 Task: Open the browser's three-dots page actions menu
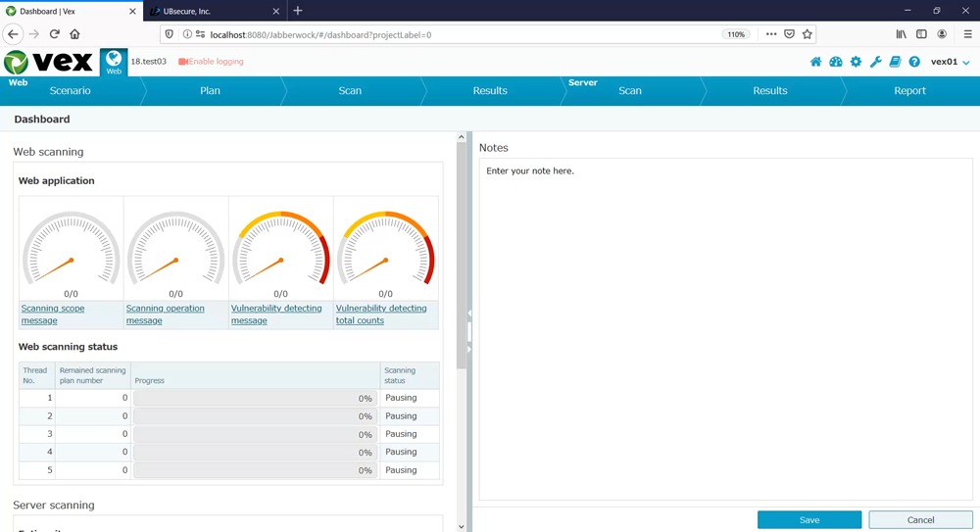coord(771,34)
